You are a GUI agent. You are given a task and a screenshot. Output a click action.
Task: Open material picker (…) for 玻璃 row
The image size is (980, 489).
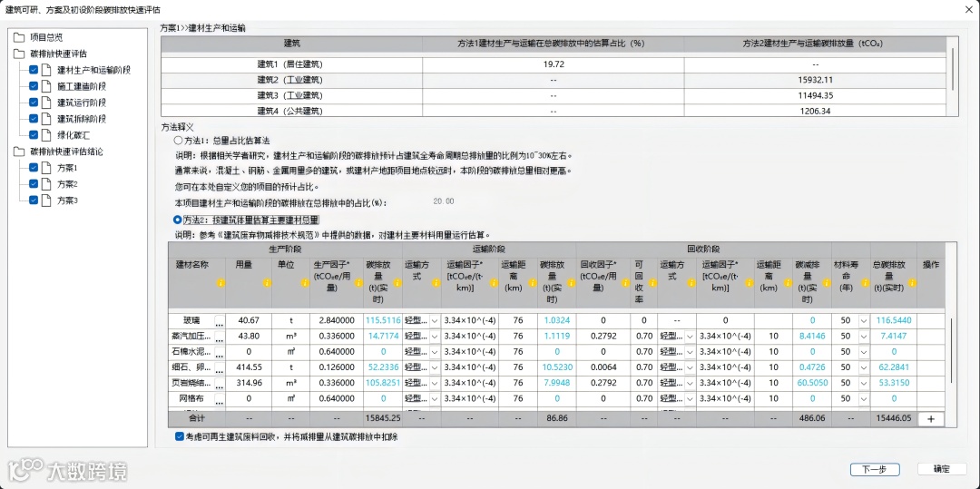(x=220, y=320)
